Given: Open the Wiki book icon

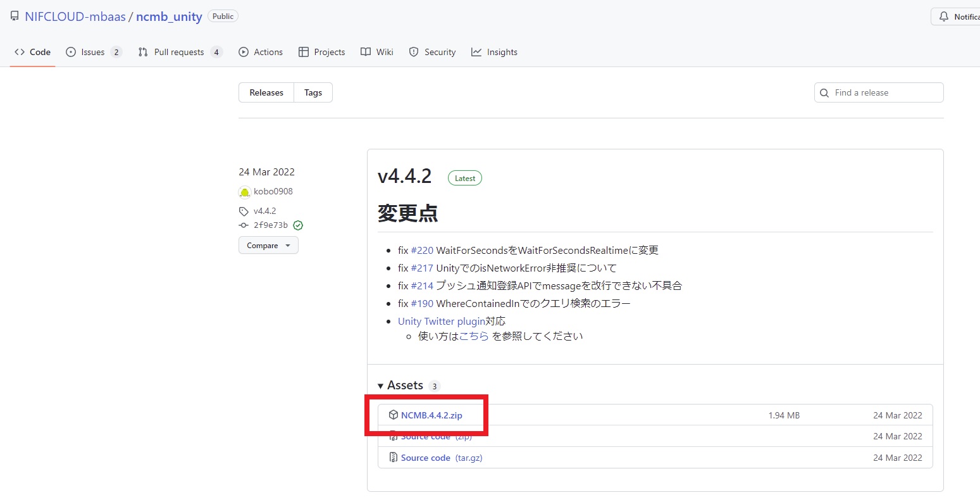Looking at the screenshot, I should tap(365, 52).
